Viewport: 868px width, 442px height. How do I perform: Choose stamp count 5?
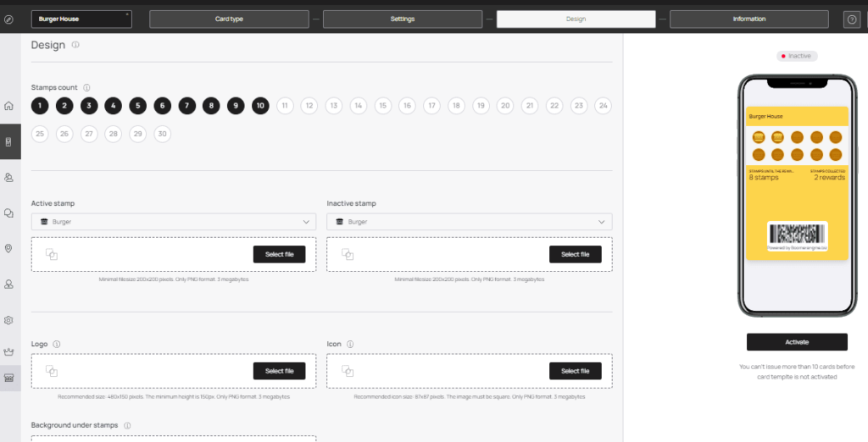(x=138, y=106)
